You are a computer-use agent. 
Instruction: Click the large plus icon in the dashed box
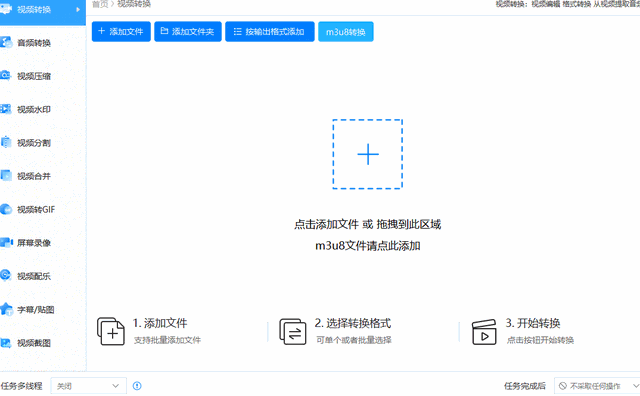pyautogui.click(x=368, y=154)
